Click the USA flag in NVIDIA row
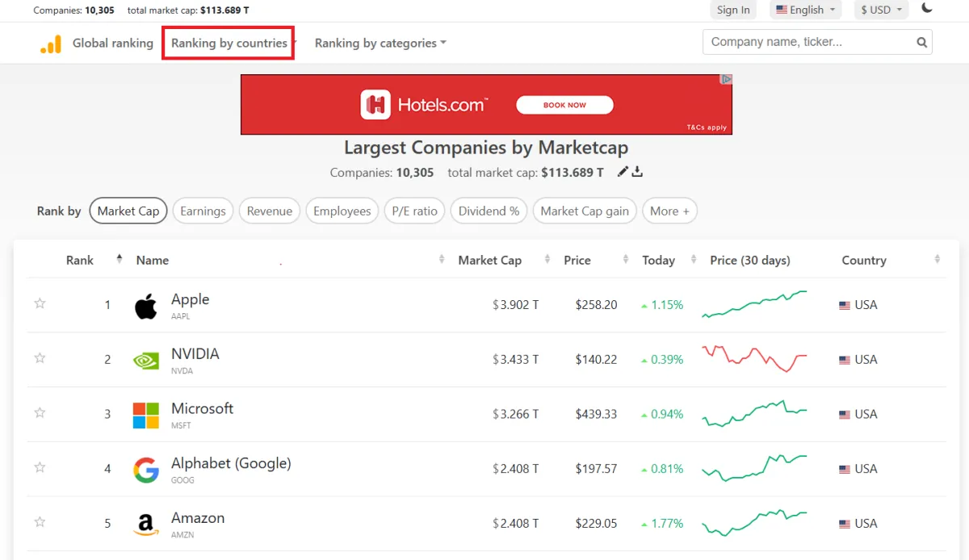The width and height of the screenshot is (969, 560). coord(845,360)
